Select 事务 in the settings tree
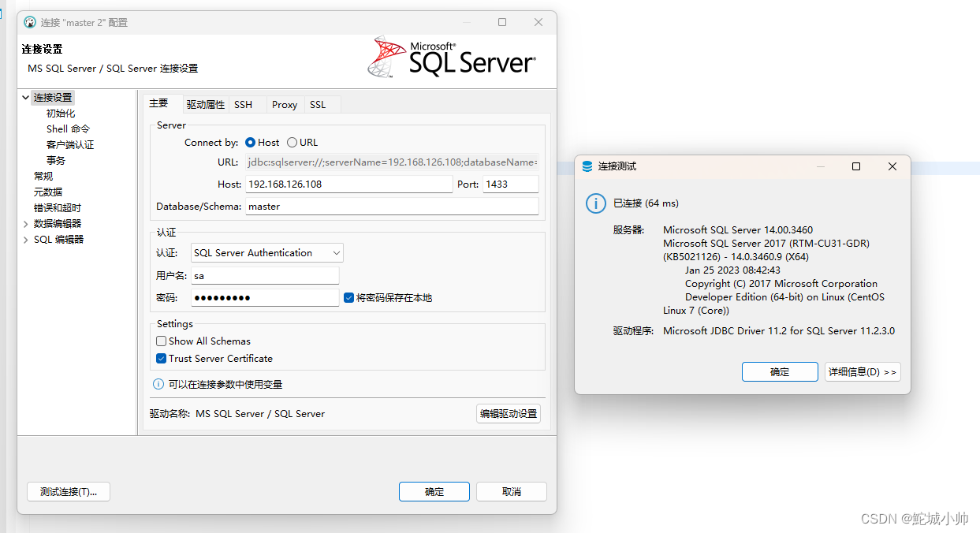980x533 pixels. [56, 161]
